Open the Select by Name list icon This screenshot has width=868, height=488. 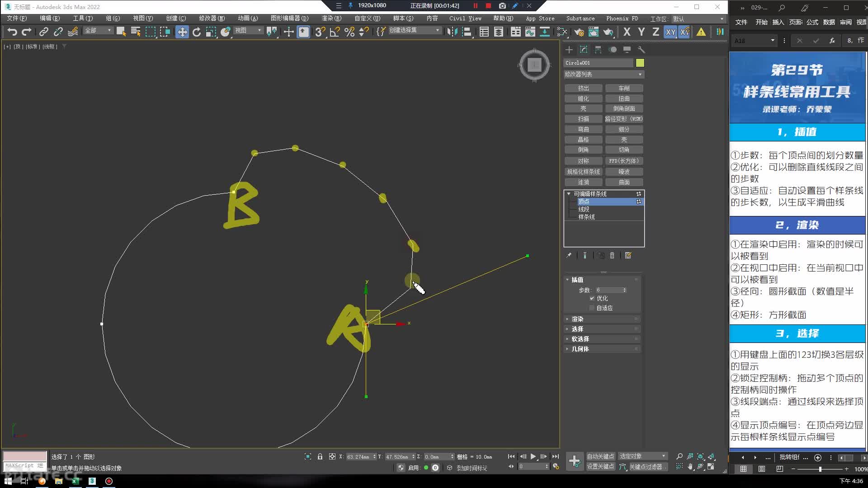pos(136,32)
